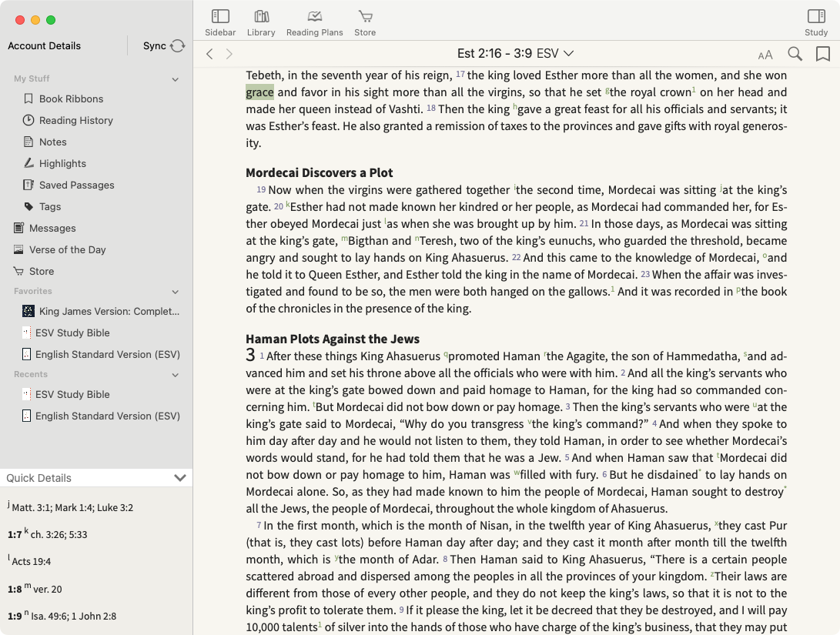Open the Est 2:16 - 3:9 ESV dropdown
The image size is (840, 635).
click(x=515, y=54)
